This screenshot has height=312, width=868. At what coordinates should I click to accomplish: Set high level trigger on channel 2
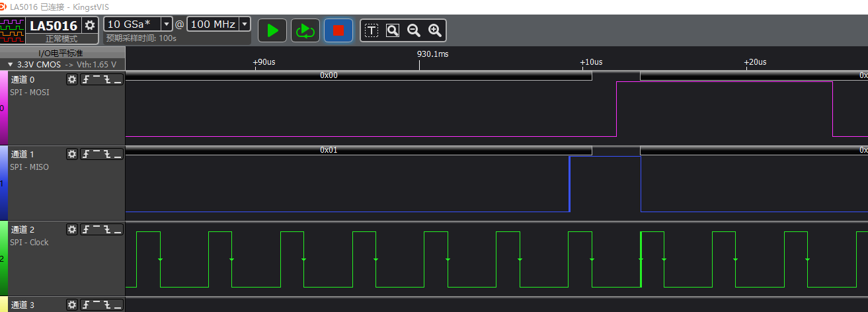tap(96, 229)
